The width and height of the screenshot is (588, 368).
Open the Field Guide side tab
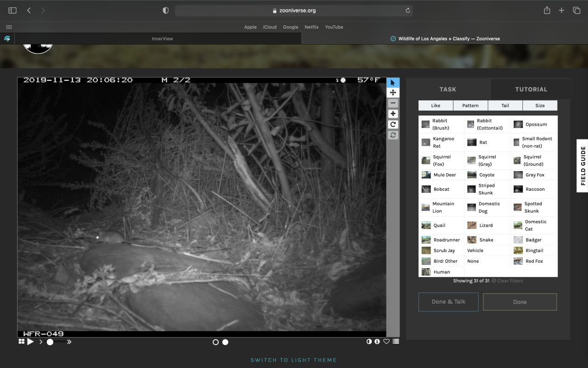point(582,166)
